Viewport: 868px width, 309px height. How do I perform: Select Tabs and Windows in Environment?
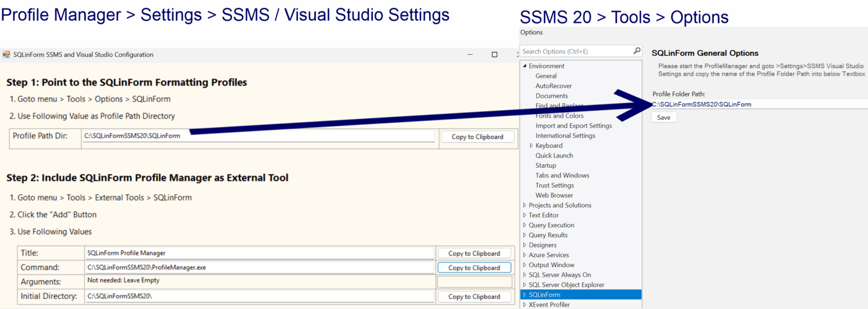[x=562, y=176]
